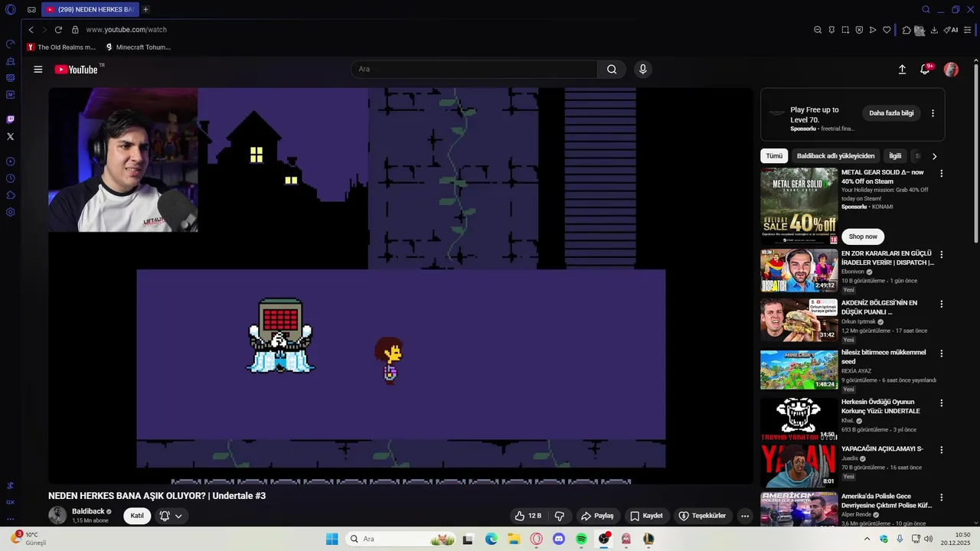Open the YouTube hamburger guide menu
980x551 pixels.
click(38, 70)
